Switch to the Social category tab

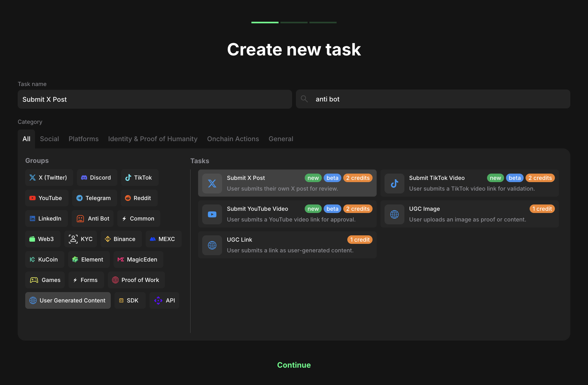click(50, 139)
